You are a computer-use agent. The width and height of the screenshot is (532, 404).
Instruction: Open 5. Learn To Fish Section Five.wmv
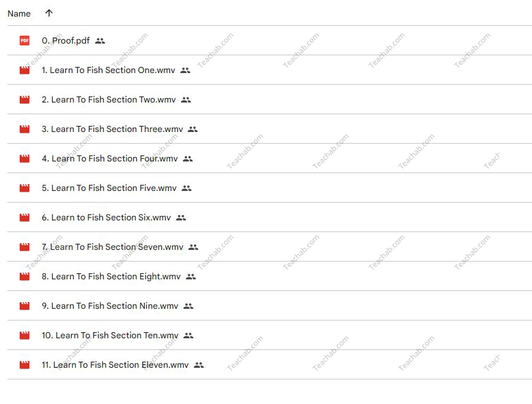tap(109, 188)
